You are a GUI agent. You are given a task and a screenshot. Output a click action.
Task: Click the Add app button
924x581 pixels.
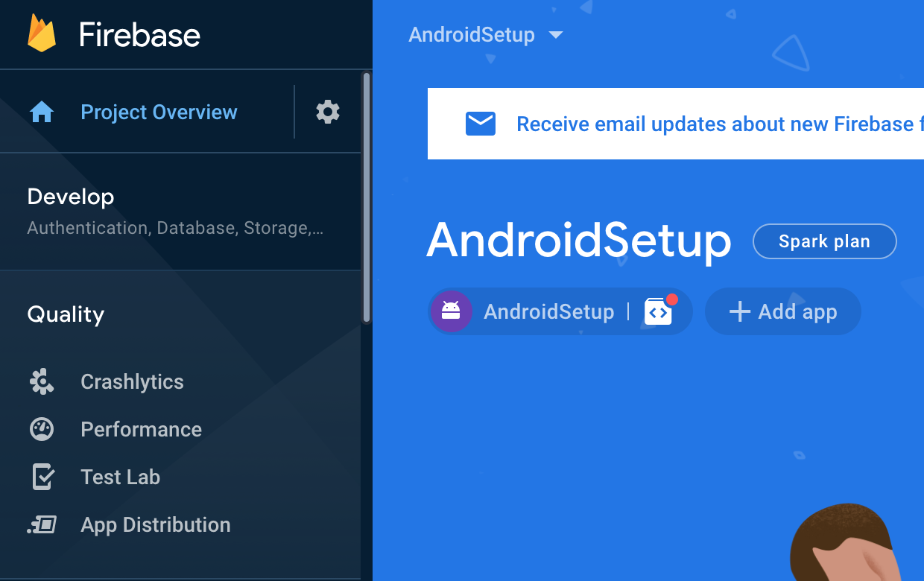tap(782, 311)
